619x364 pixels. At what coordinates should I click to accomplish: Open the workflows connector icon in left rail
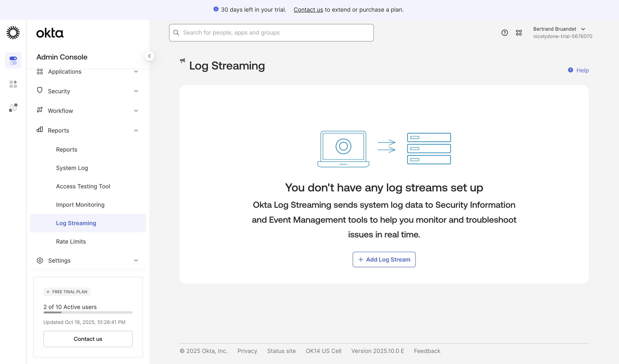coord(13,107)
